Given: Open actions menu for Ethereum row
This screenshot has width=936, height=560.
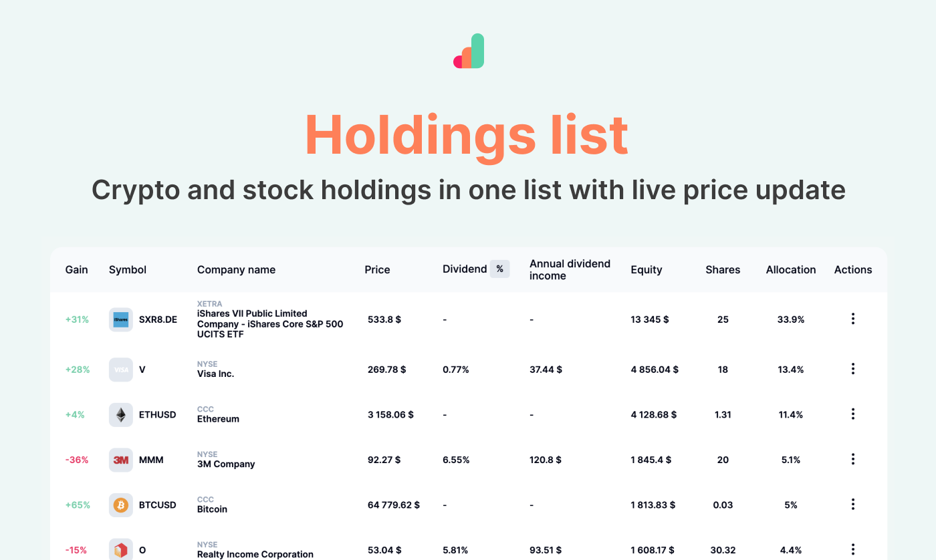Looking at the screenshot, I should click(853, 414).
